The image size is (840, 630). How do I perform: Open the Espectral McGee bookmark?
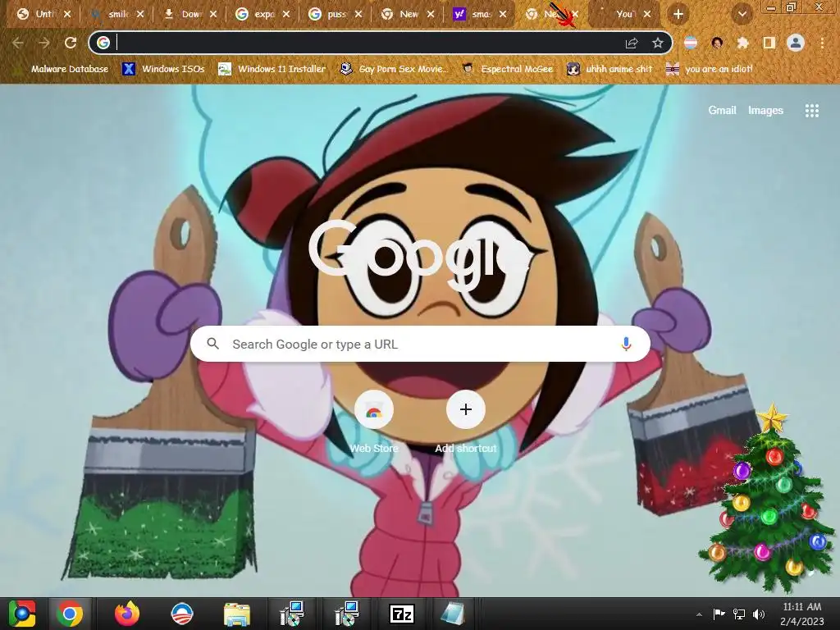coord(507,69)
